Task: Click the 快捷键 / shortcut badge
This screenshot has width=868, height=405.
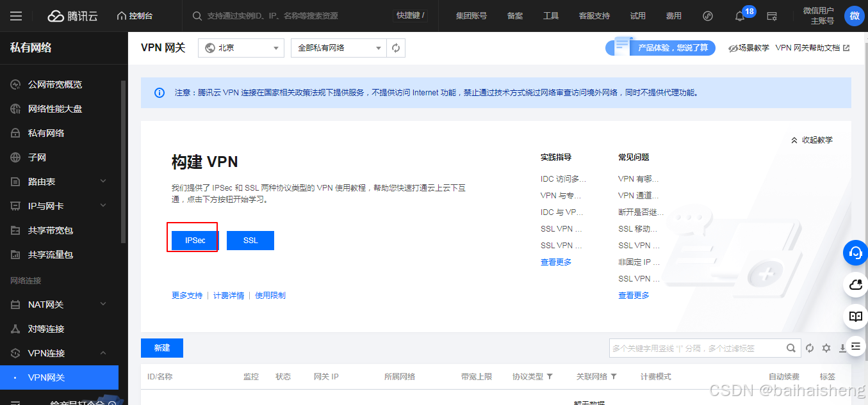Action: click(x=410, y=16)
